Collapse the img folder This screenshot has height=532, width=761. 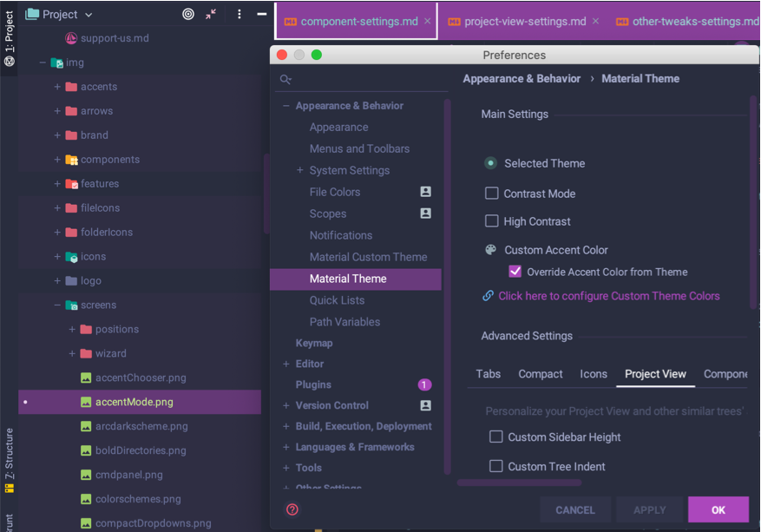pyautogui.click(x=43, y=62)
